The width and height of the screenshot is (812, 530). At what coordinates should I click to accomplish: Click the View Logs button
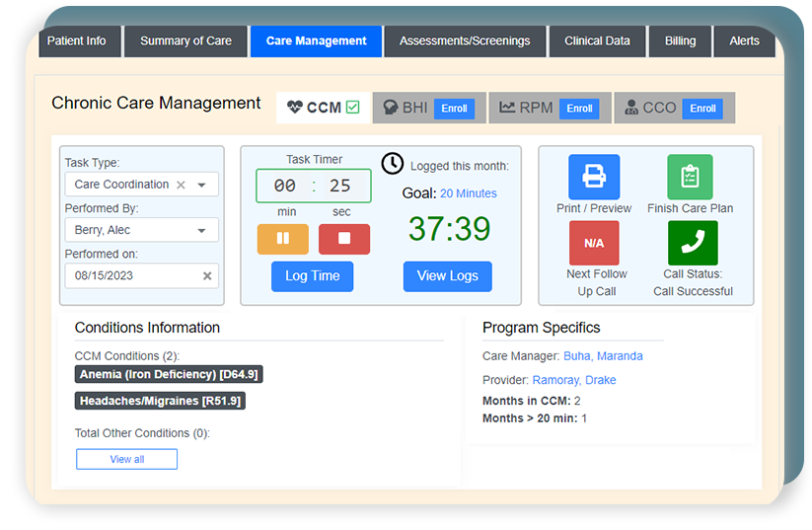447,276
